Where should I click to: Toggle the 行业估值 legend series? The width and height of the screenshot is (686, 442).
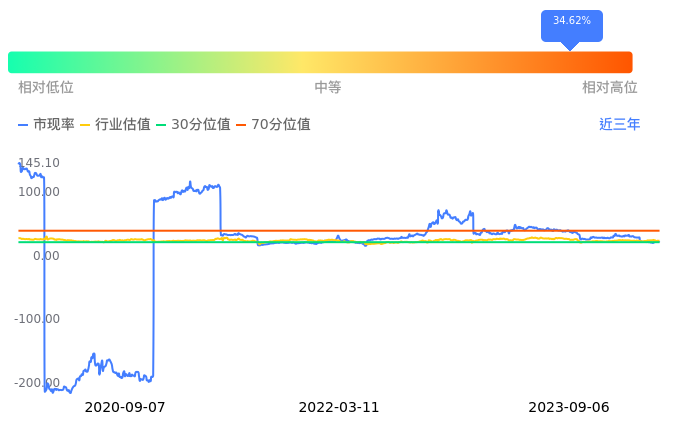tap(115, 125)
